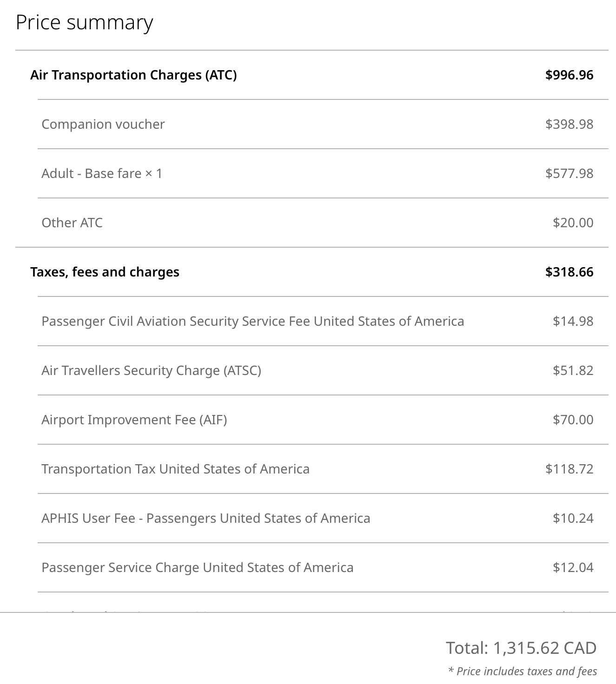The image size is (616, 684).
Task: Click the $70.00 airport improvement fee amount
Action: pos(573,420)
